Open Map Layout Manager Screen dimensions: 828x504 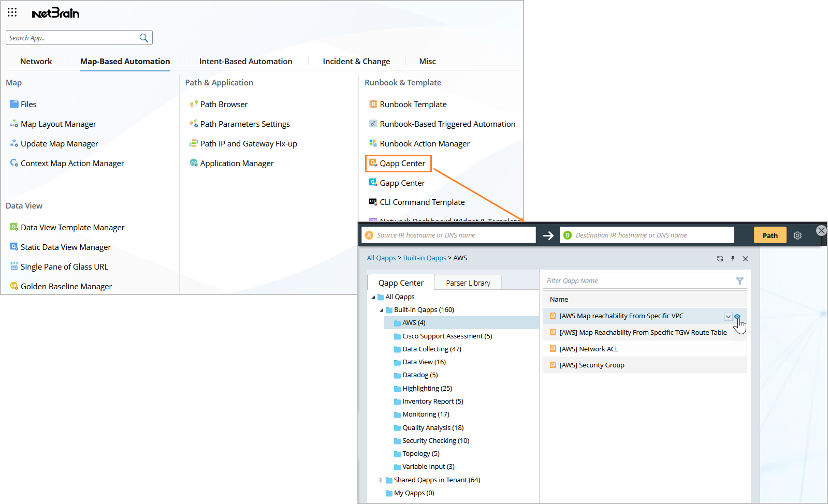tap(59, 124)
